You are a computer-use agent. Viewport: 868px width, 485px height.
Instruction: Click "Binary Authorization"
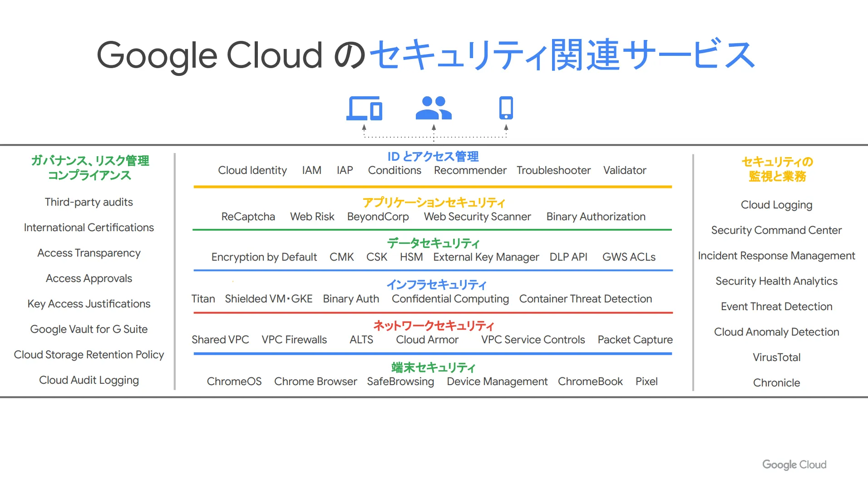coord(596,217)
